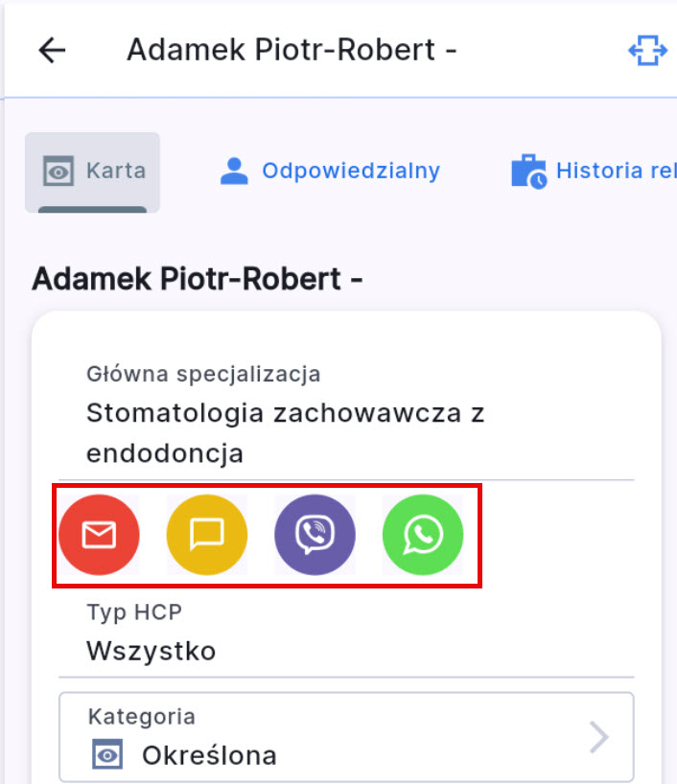Open the green WhatsApp icon
This screenshot has width=677, height=784.
423,535
